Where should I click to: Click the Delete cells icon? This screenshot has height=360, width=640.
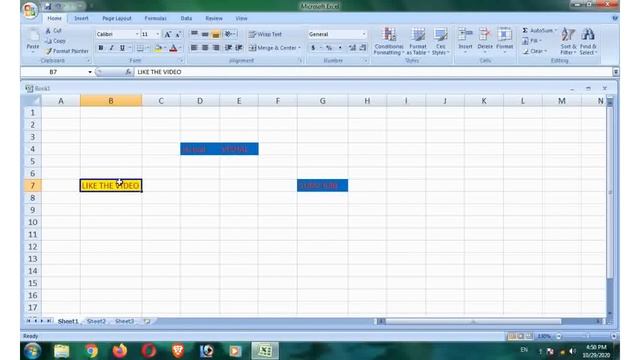(485, 34)
